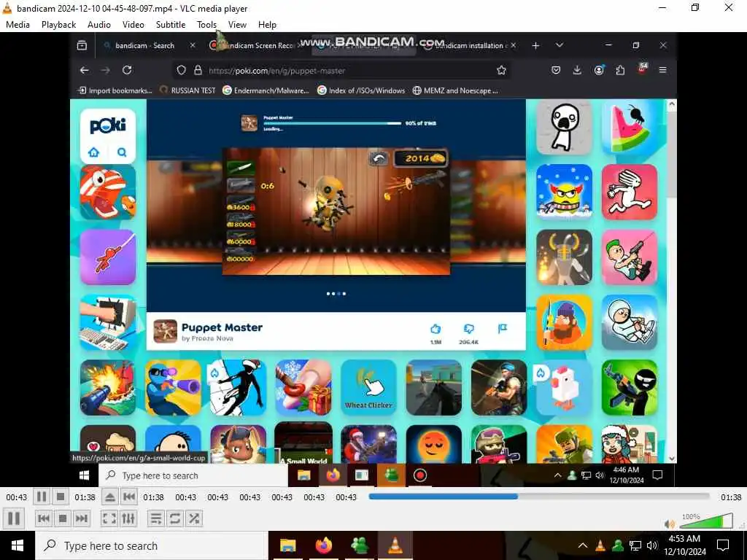Click the eject media button
The height and width of the screenshot is (560, 747).
tap(109, 497)
